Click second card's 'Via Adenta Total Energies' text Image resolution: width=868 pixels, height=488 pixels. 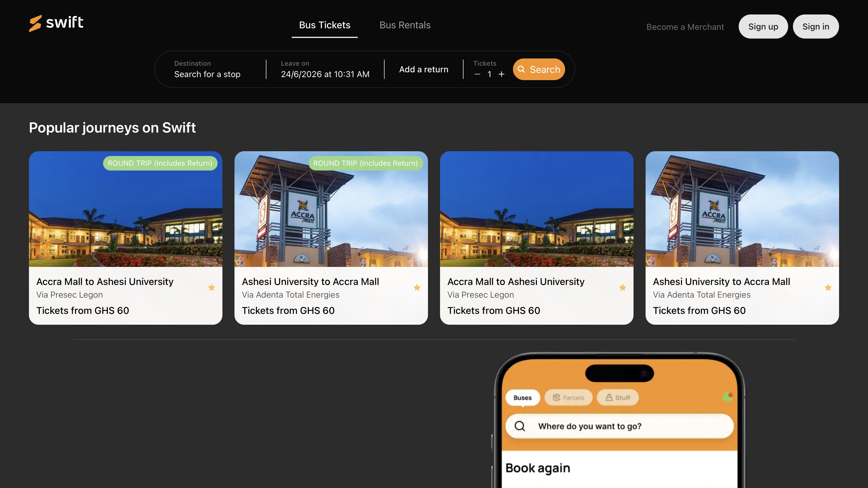[x=291, y=295]
